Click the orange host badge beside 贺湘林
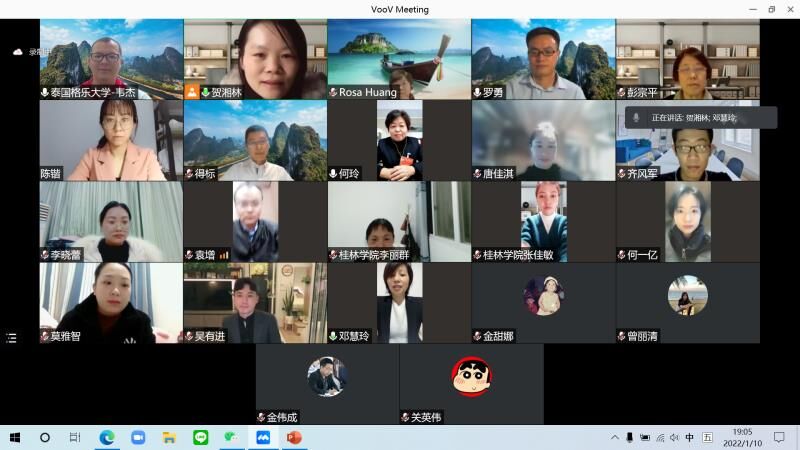The height and width of the screenshot is (450, 800). (x=192, y=92)
